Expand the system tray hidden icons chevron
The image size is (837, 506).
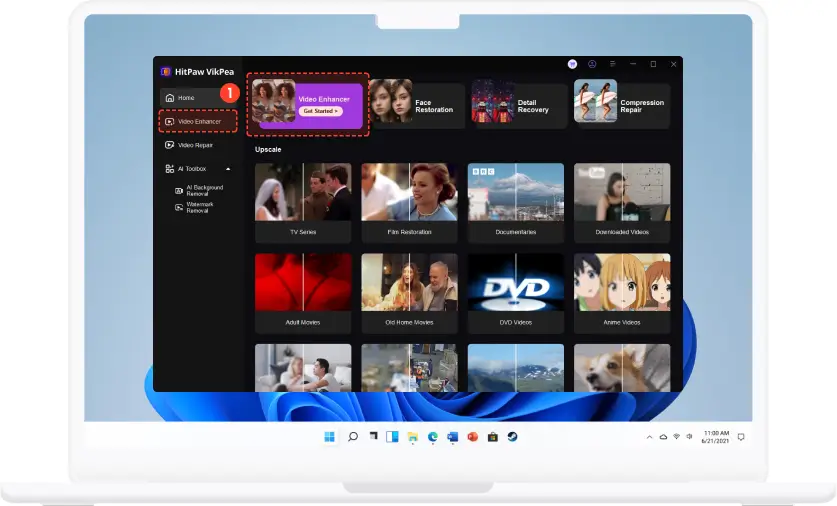(649, 437)
